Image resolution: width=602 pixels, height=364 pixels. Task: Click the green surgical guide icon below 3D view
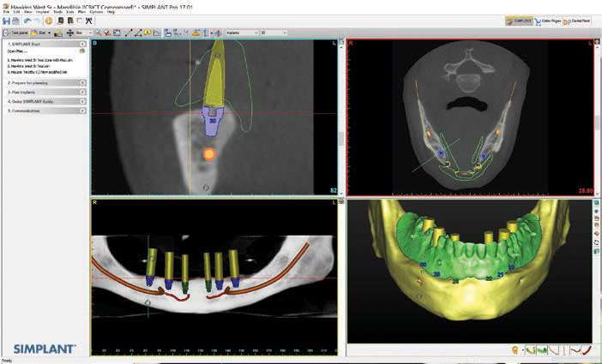click(x=544, y=349)
